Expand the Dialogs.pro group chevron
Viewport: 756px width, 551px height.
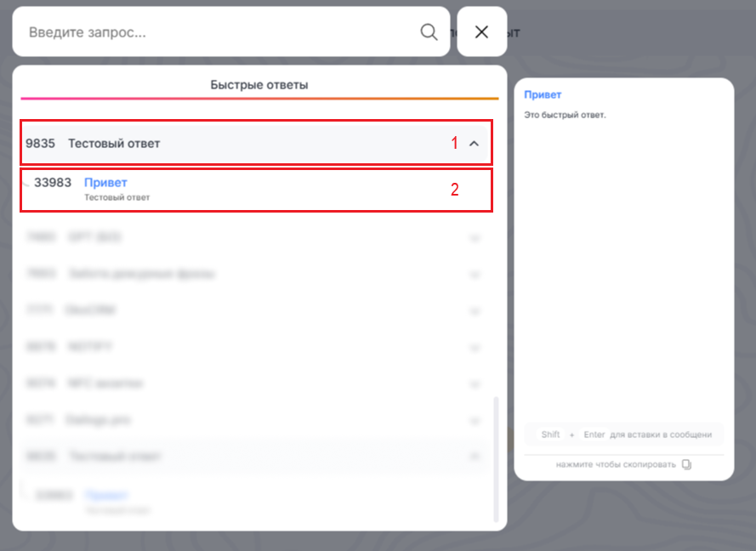(475, 420)
